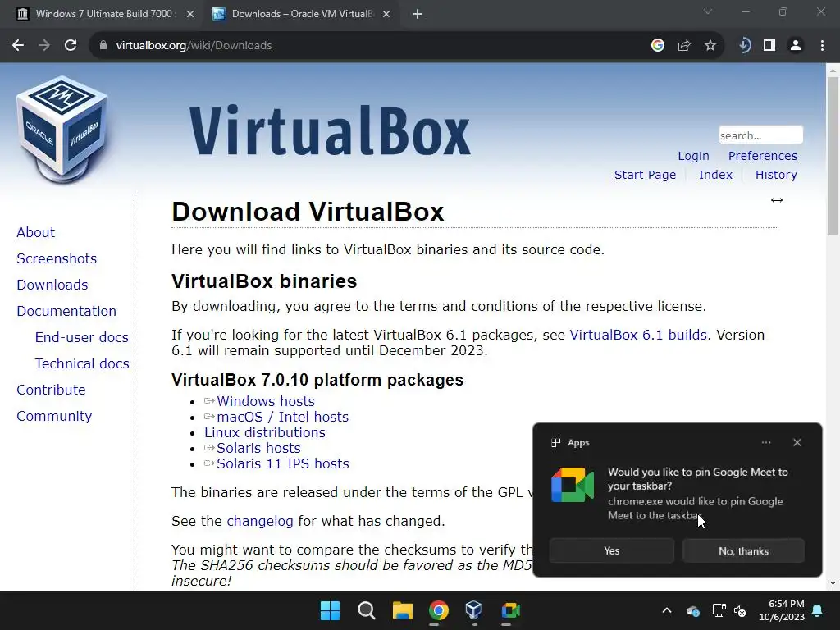This screenshot has height=630, width=840.
Task: Open Documentation in the sidebar
Action: (66, 311)
